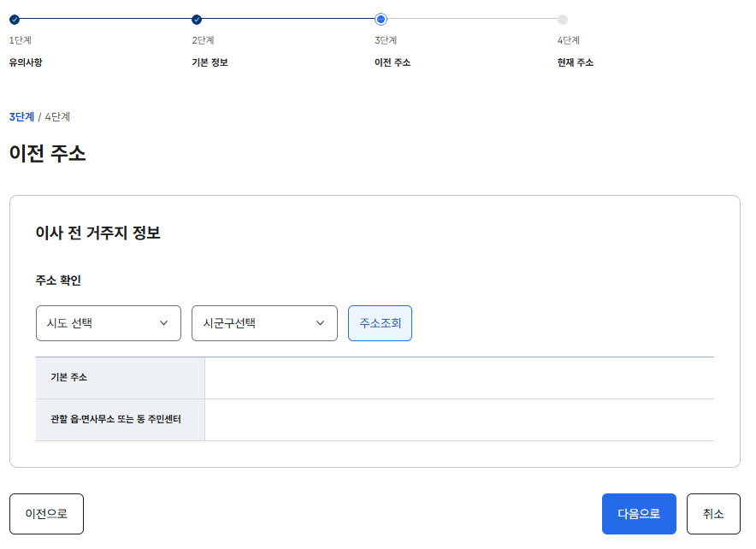756x549 pixels.
Task: Click the 주소 확인 label
Action: tap(58, 280)
